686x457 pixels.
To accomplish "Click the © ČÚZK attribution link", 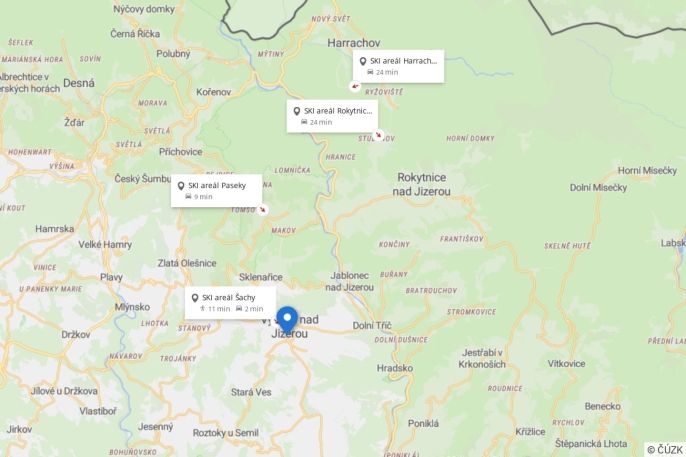I will click(x=665, y=450).
